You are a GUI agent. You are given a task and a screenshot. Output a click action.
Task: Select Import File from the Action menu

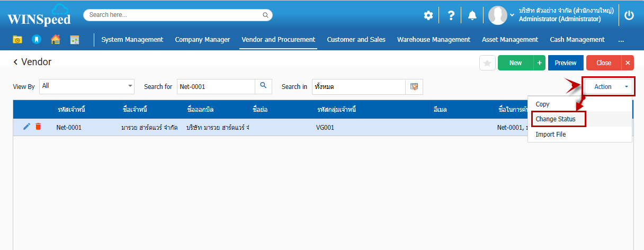click(551, 135)
